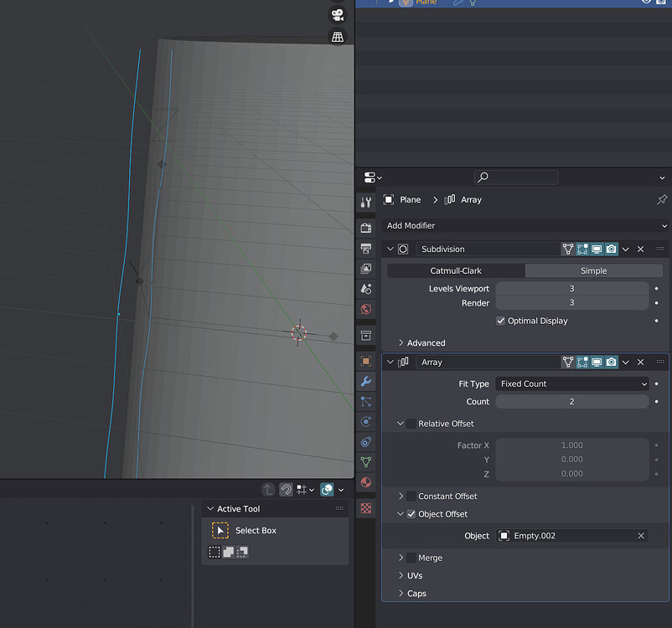Toggle the overlays button in footer
The width and height of the screenshot is (672, 628).
point(327,489)
